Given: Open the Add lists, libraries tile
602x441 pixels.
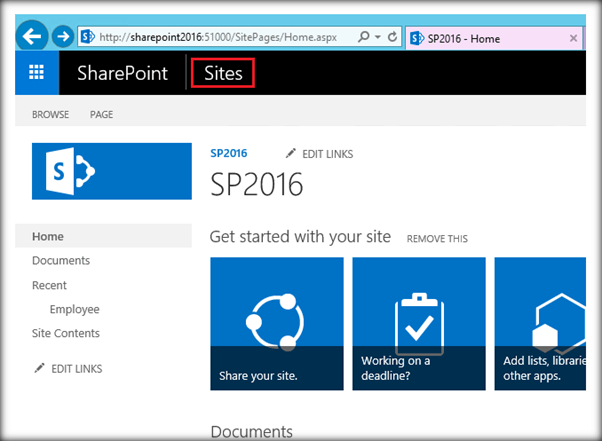Looking at the screenshot, I should pyautogui.click(x=540, y=324).
